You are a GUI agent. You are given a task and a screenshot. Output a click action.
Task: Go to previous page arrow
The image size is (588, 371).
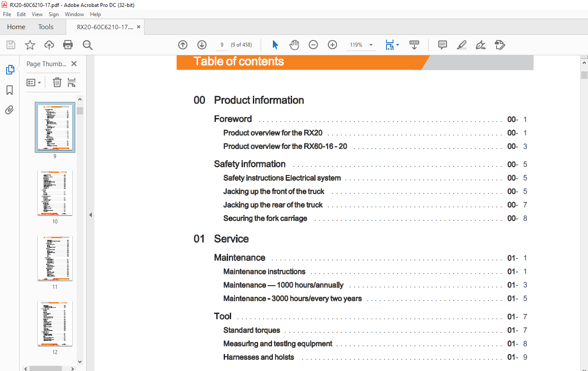[x=183, y=45]
